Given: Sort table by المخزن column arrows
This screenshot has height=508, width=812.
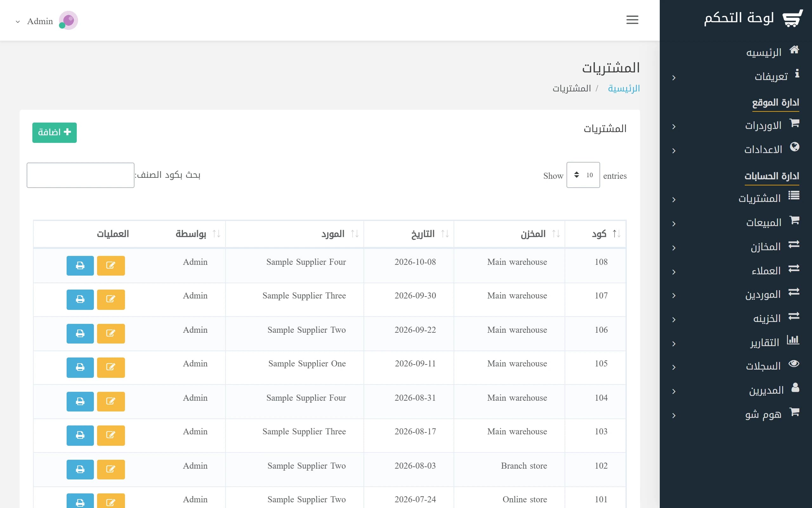Looking at the screenshot, I should (556, 234).
